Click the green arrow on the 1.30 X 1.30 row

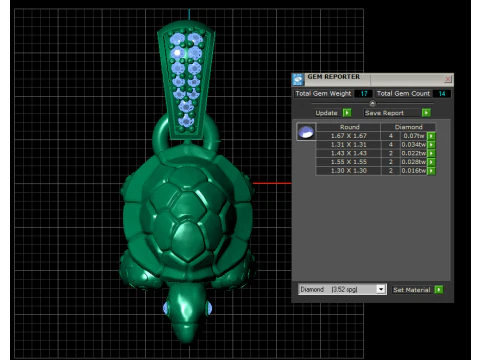click(431, 171)
